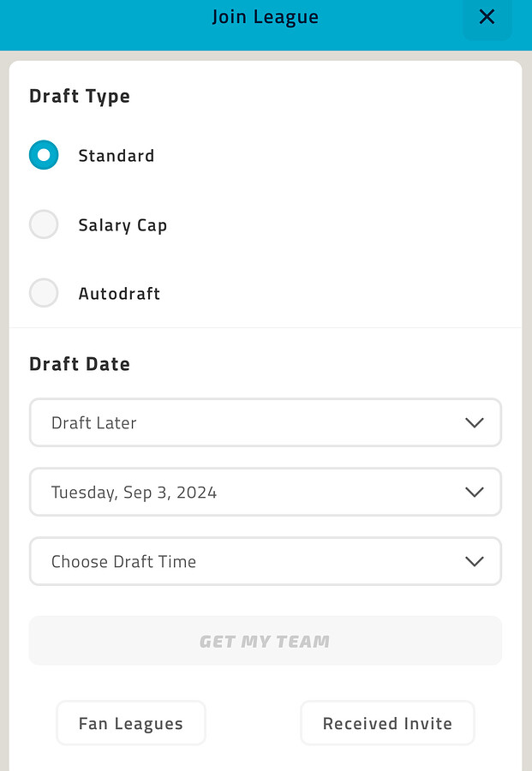Enable the Autodraft radio option

point(44,293)
